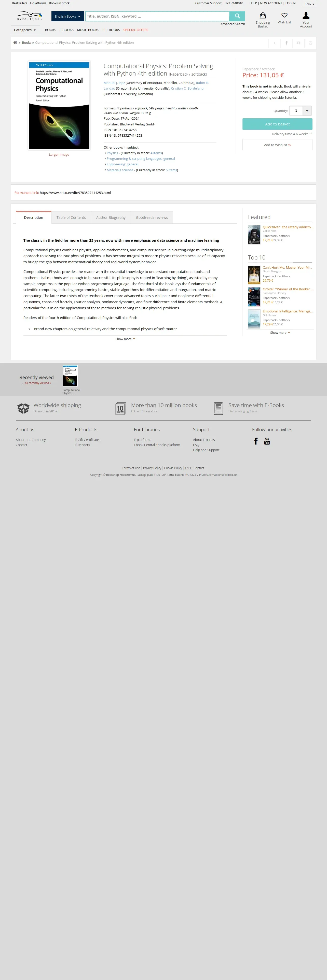Image resolution: width=327 pixels, height=980 pixels.
Task: Open the Goodreads reviews tab
Action: (152, 218)
